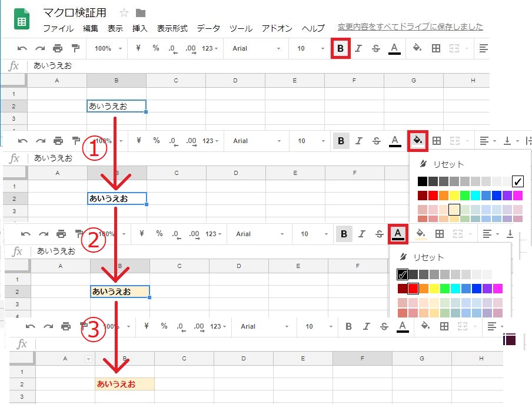
Task: Click the star icon beside the マクロ検証用 title
Action: pyautogui.click(x=124, y=13)
